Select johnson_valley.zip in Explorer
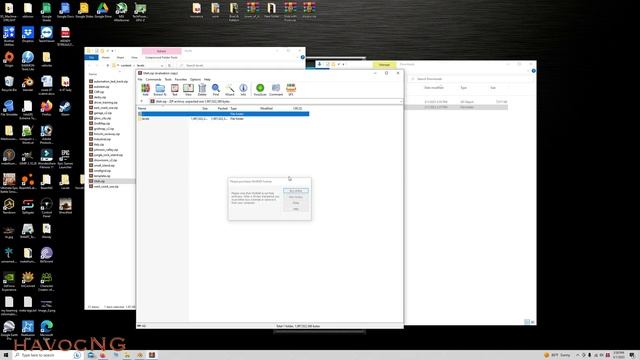The image size is (640, 360). click(104, 150)
